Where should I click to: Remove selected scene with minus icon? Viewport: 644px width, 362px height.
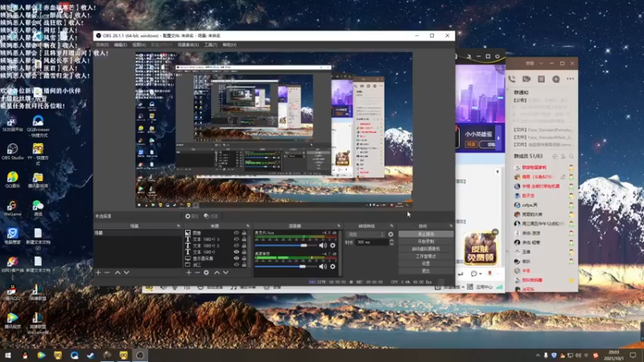click(107, 273)
